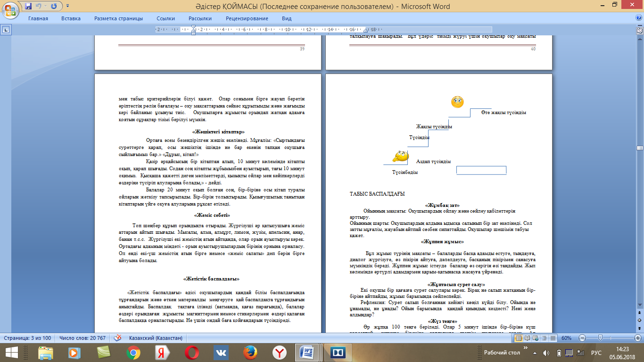Open Opera browser from the taskbar

click(x=191, y=352)
